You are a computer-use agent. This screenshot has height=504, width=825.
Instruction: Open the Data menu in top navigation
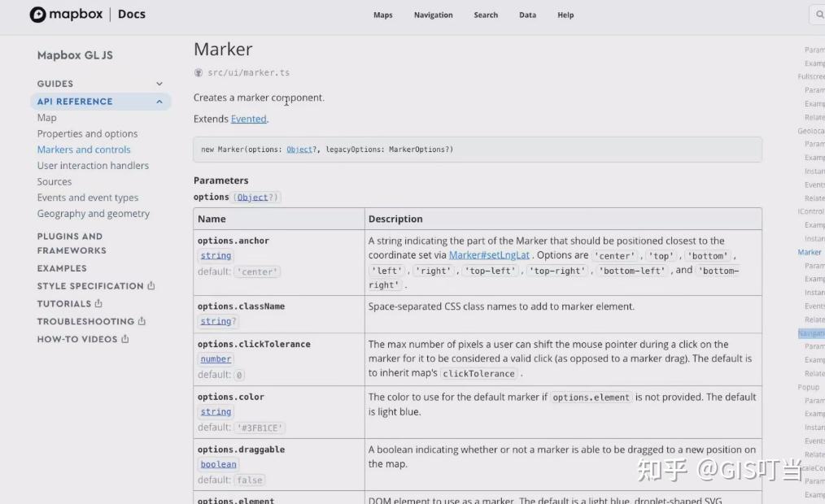point(527,15)
